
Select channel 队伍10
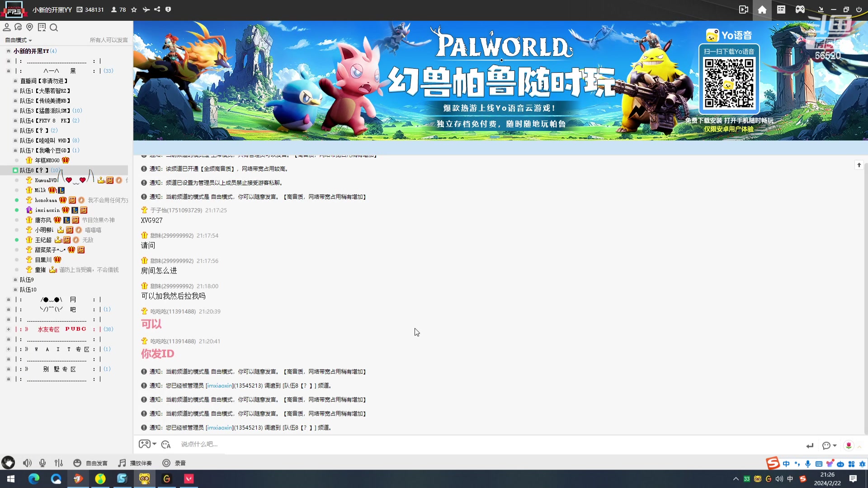28,290
